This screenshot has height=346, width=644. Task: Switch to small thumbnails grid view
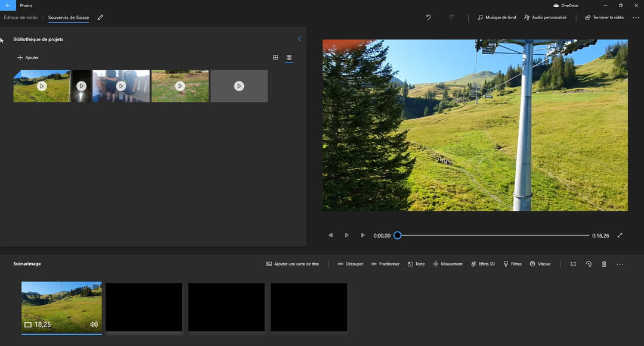[289, 57]
